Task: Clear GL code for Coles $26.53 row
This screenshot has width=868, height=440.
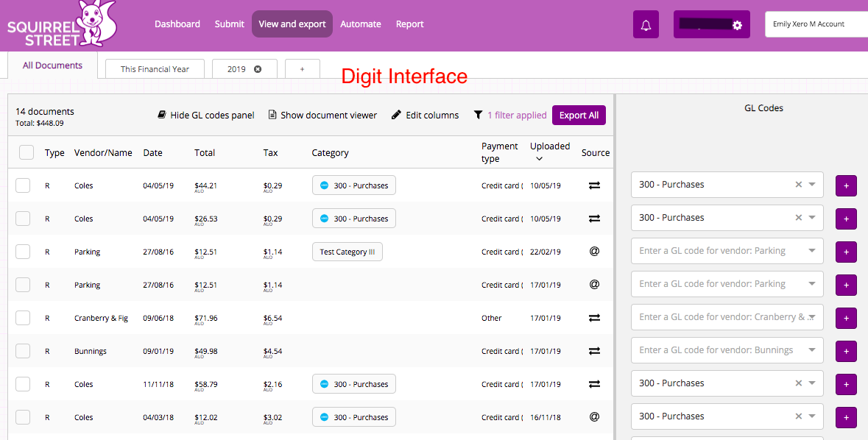Action: (798, 218)
